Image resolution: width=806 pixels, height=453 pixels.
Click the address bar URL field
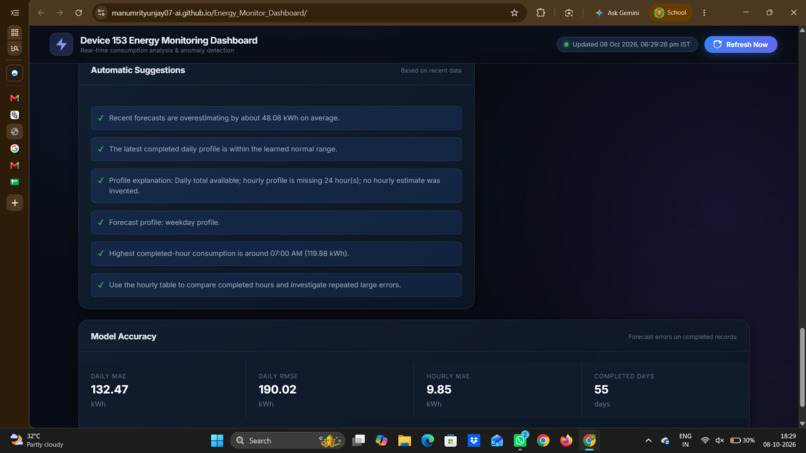coord(308,13)
